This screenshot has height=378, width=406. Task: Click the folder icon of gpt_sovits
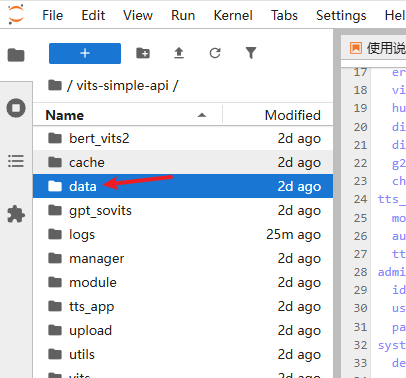pos(55,210)
